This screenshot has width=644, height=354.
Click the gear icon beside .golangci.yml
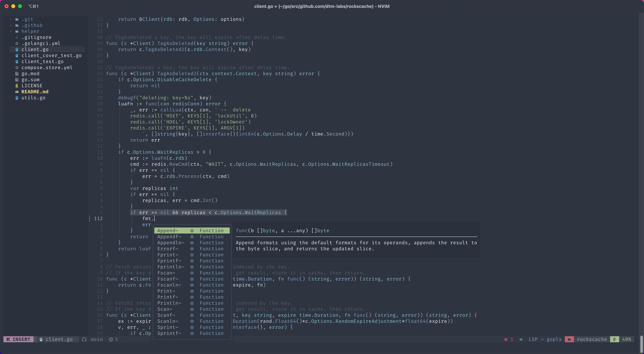(17, 43)
